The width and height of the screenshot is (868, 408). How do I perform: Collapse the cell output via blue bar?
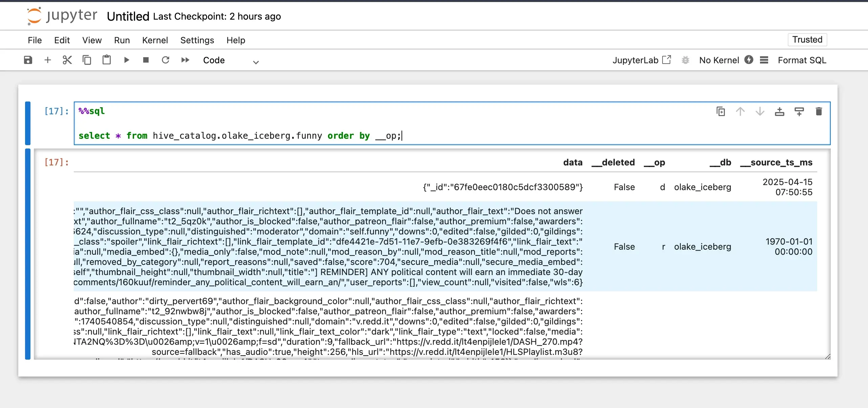[x=28, y=254]
